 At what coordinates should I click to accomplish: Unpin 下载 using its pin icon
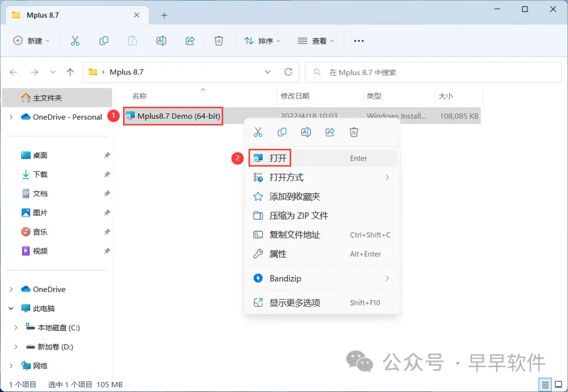107,174
